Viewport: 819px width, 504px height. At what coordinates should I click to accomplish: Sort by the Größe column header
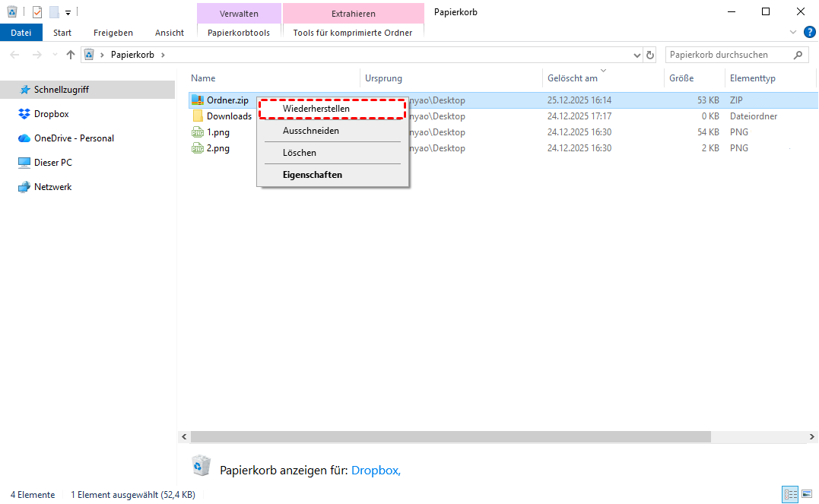pyautogui.click(x=681, y=78)
